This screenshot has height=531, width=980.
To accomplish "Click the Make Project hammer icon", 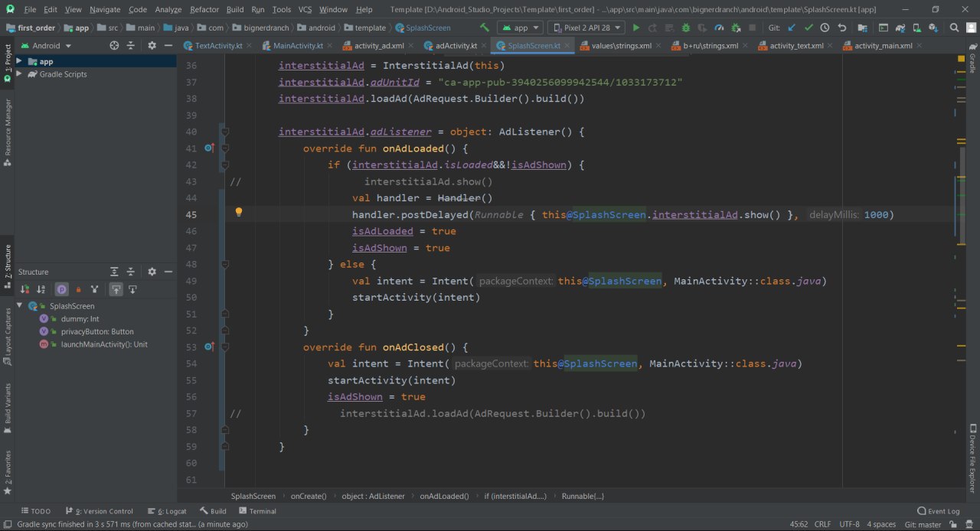I will click(484, 28).
